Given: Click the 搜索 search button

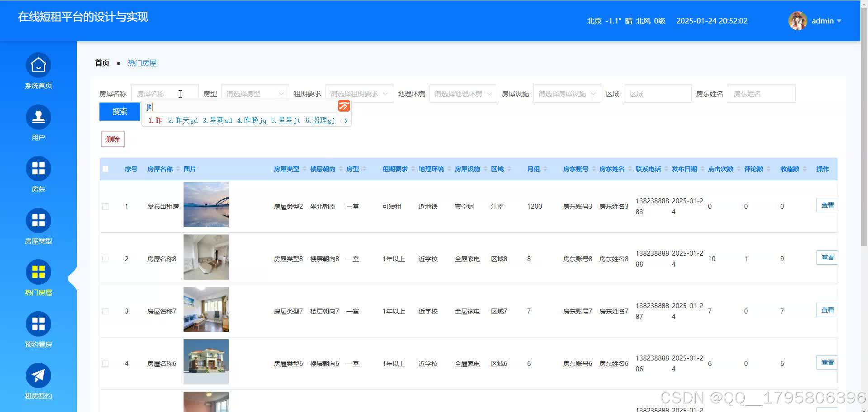Looking at the screenshot, I should [x=119, y=111].
